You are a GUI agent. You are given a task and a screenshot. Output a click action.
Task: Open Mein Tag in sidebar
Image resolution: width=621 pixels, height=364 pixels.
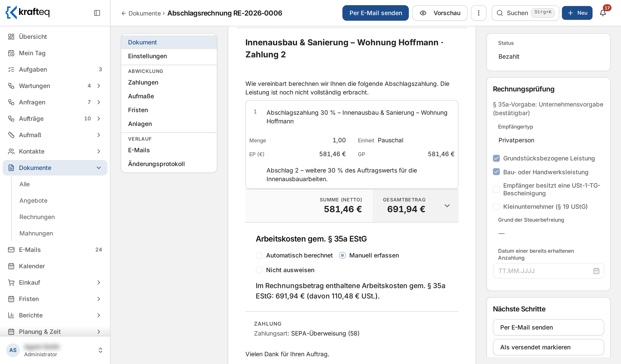point(55,53)
